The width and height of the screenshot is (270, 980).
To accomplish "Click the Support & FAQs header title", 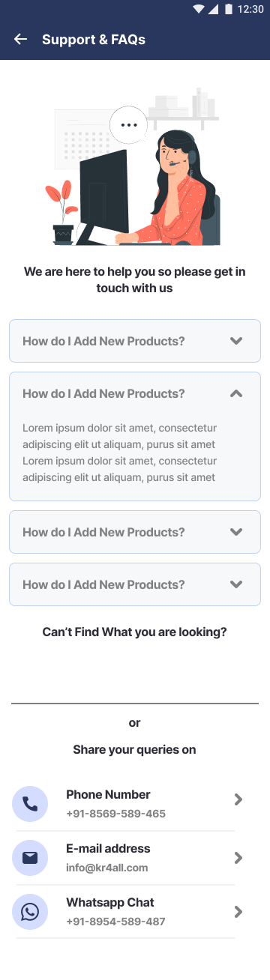I will pyautogui.click(x=94, y=40).
